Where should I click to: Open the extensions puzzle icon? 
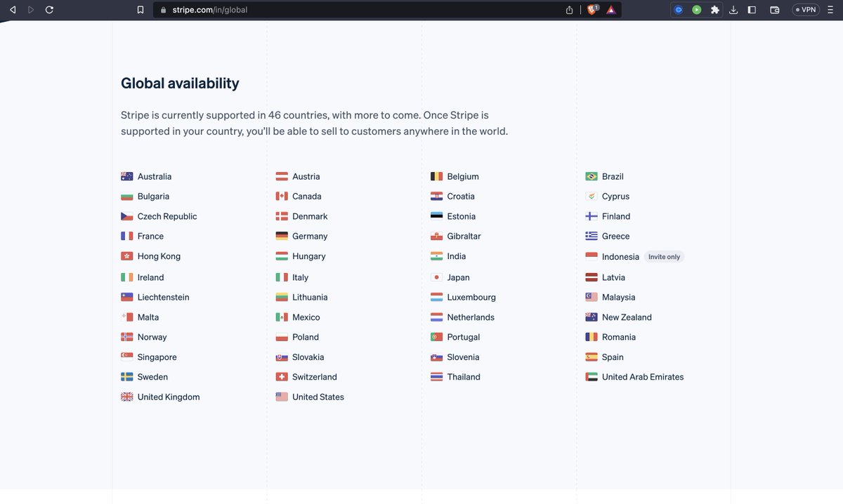(715, 10)
